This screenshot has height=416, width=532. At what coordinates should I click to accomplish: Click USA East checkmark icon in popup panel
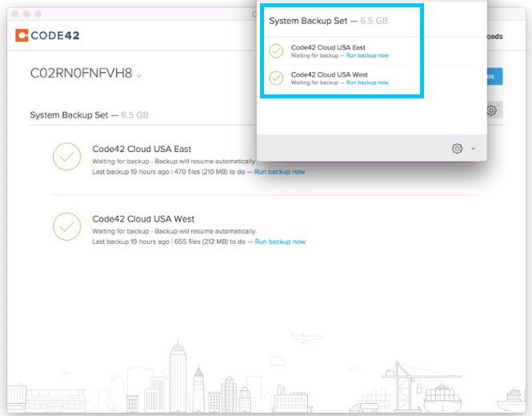pos(276,51)
